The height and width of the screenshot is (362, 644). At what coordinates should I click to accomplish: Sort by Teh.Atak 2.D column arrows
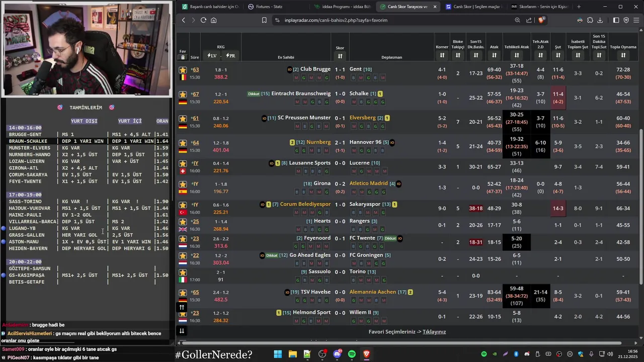click(x=540, y=55)
